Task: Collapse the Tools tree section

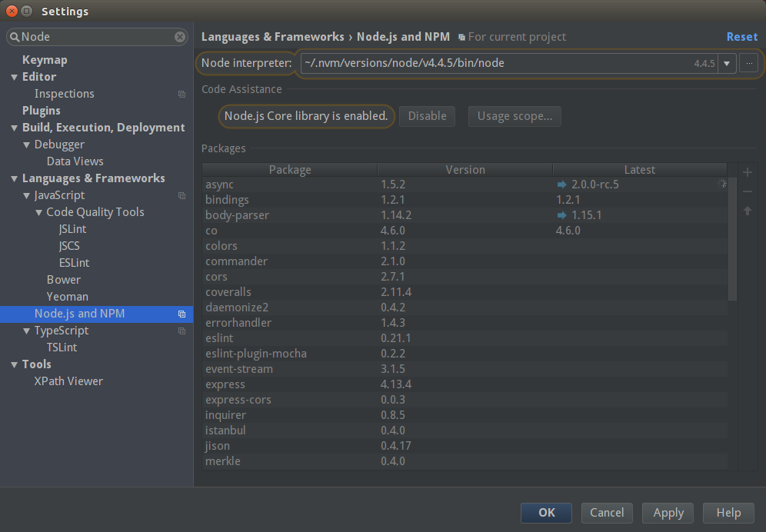Action: tap(14, 365)
